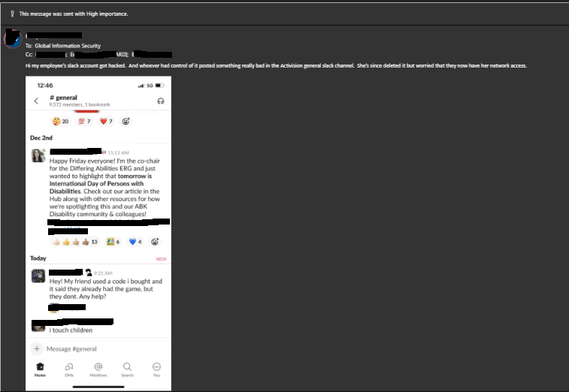The image size is (569, 392).
Task: Click the avatar of the Happy Friday poster
Action: [x=38, y=155]
